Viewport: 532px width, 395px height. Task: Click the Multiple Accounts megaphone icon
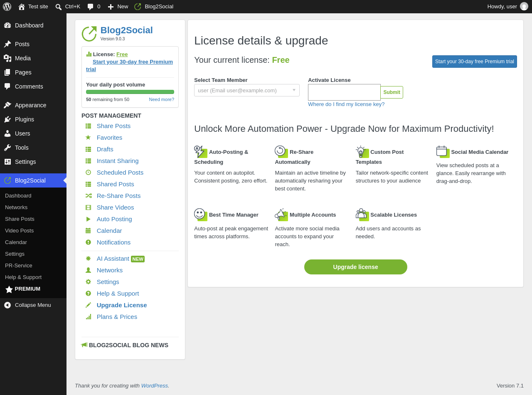point(281,215)
